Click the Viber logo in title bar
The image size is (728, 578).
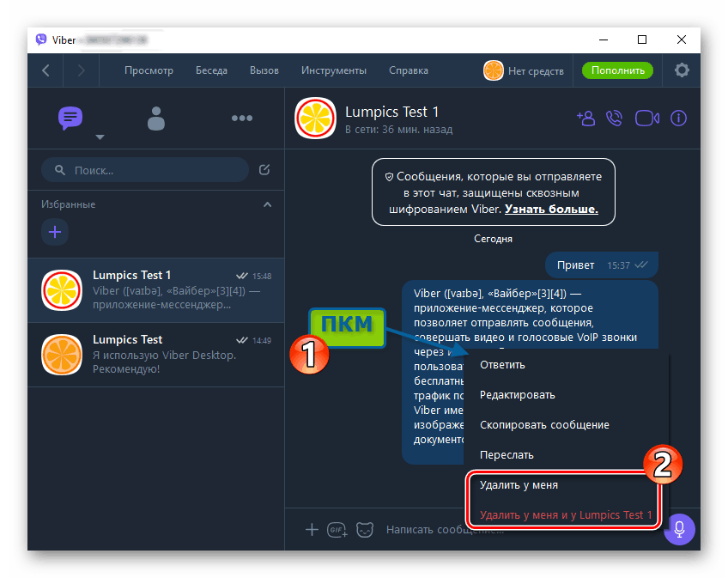click(41, 40)
